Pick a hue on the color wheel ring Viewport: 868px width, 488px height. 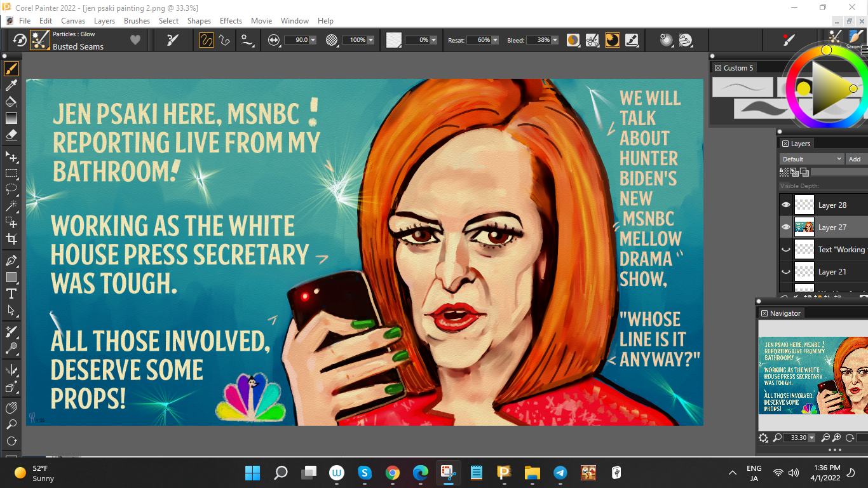826,50
